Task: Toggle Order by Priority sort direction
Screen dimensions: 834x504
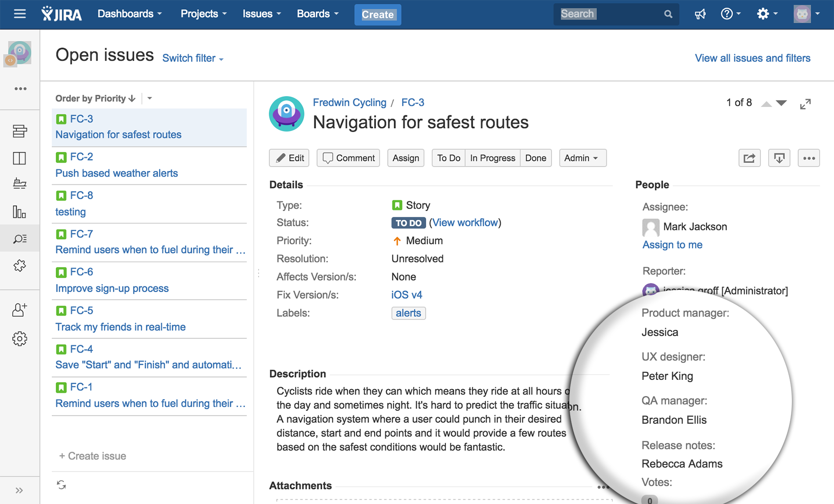Action: [x=95, y=98]
